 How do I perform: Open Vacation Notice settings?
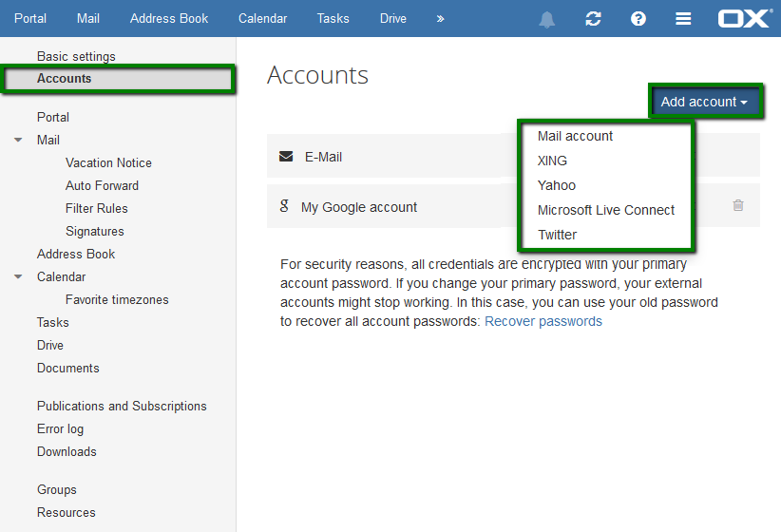(x=108, y=162)
